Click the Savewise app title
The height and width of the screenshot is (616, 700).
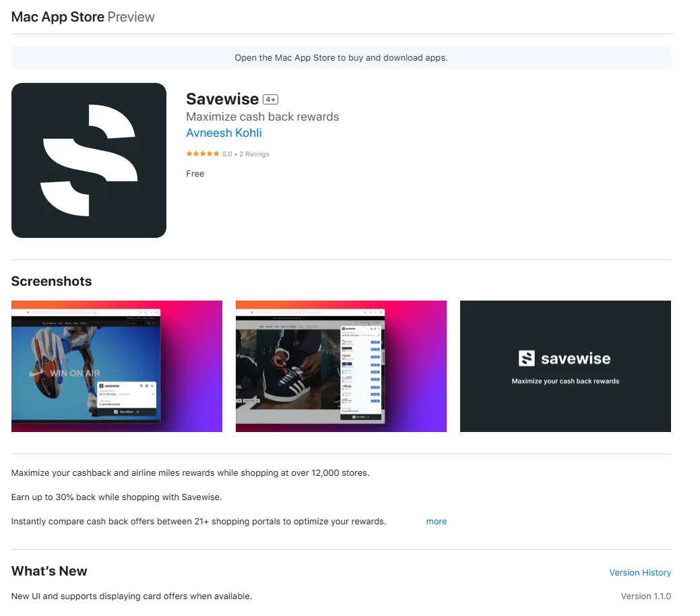pos(222,99)
